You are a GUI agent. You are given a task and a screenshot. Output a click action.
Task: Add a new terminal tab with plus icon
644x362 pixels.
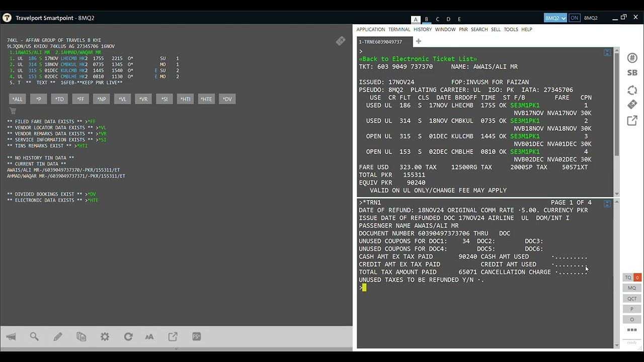(x=418, y=42)
